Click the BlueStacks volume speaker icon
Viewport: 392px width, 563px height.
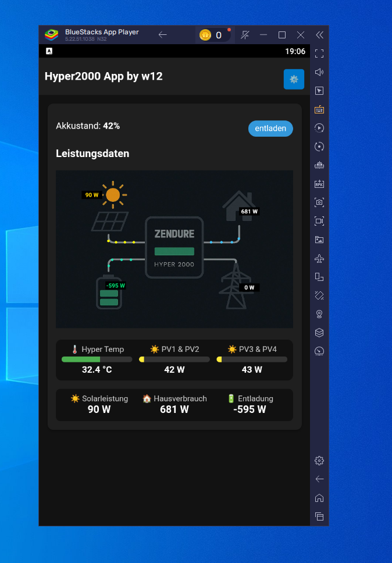point(319,72)
